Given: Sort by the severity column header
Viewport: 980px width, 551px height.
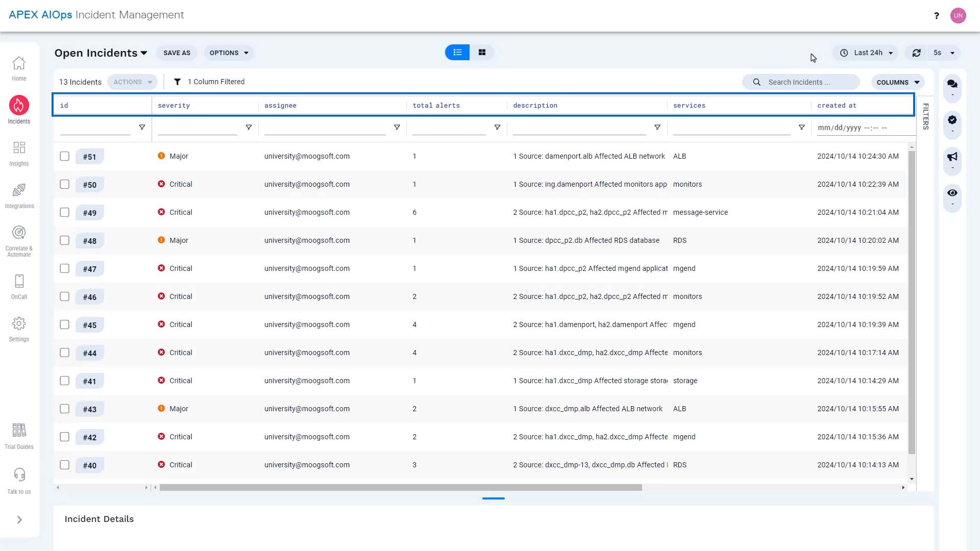Looking at the screenshot, I should 174,106.
